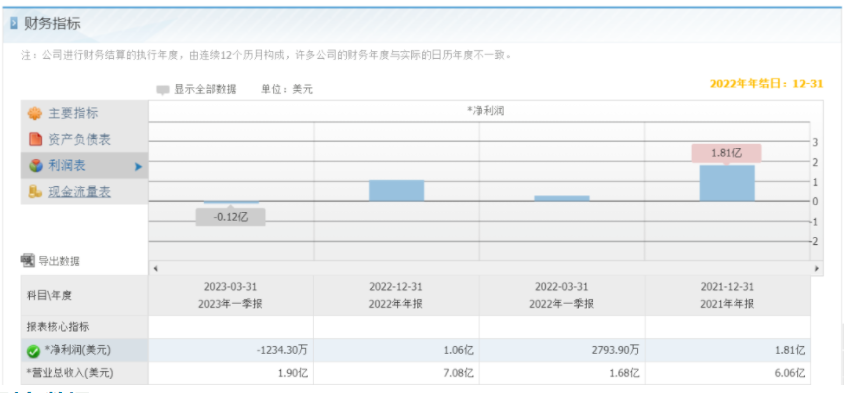The height and width of the screenshot is (393, 845).
Task: Click the 2021-12-31 net profit bar
Action: (727, 183)
